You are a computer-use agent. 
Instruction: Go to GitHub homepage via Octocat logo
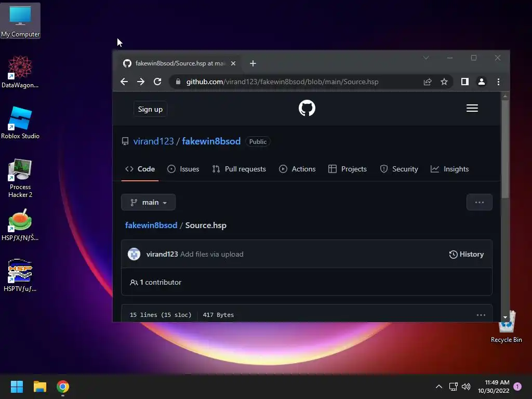click(x=307, y=108)
